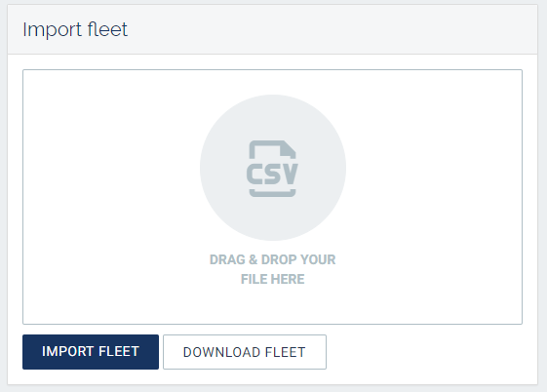Viewport: 547px width, 392px height.
Task: Click the CSV letters inside the file icon
Action: (x=272, y=174)
